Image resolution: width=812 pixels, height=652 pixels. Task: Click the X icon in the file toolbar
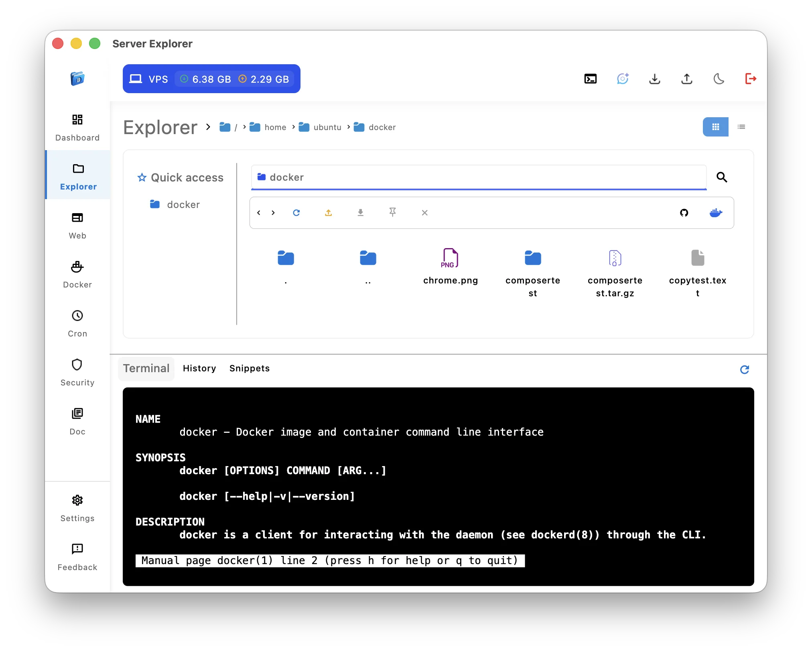(425, 213)
